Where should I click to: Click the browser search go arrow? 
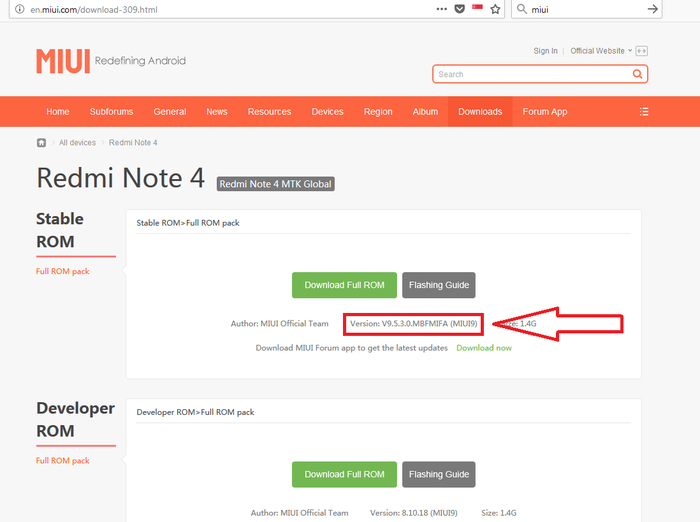(653, 9)
